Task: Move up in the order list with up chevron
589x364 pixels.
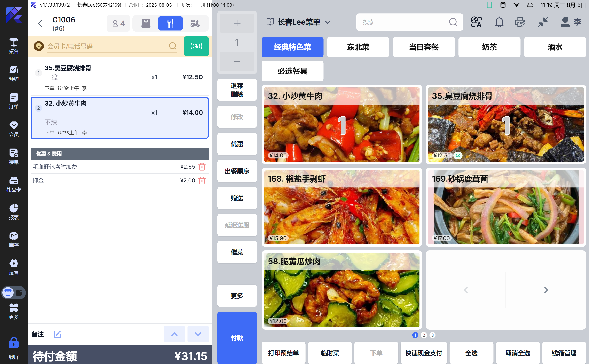Action: tap(174, 334)
